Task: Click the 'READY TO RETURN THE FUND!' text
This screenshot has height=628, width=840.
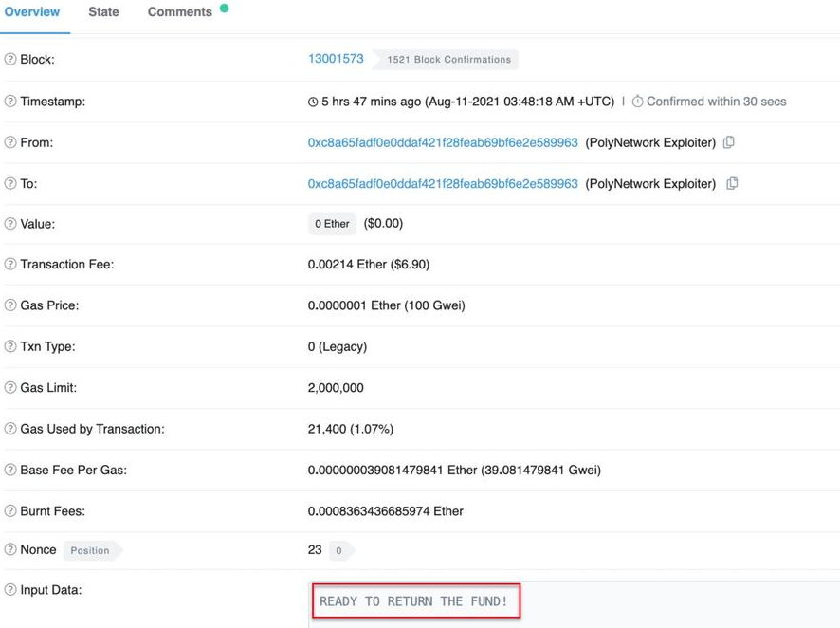Action: coord(413,601)
